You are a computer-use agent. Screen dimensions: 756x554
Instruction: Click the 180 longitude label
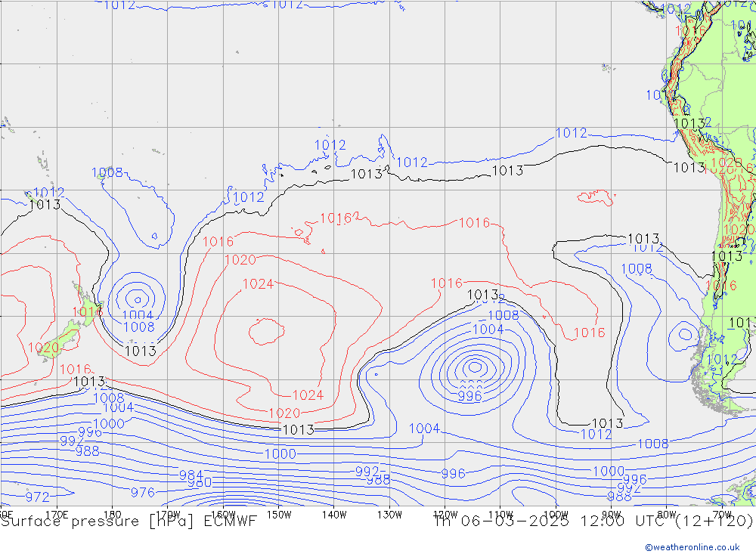tap(113, 515)
